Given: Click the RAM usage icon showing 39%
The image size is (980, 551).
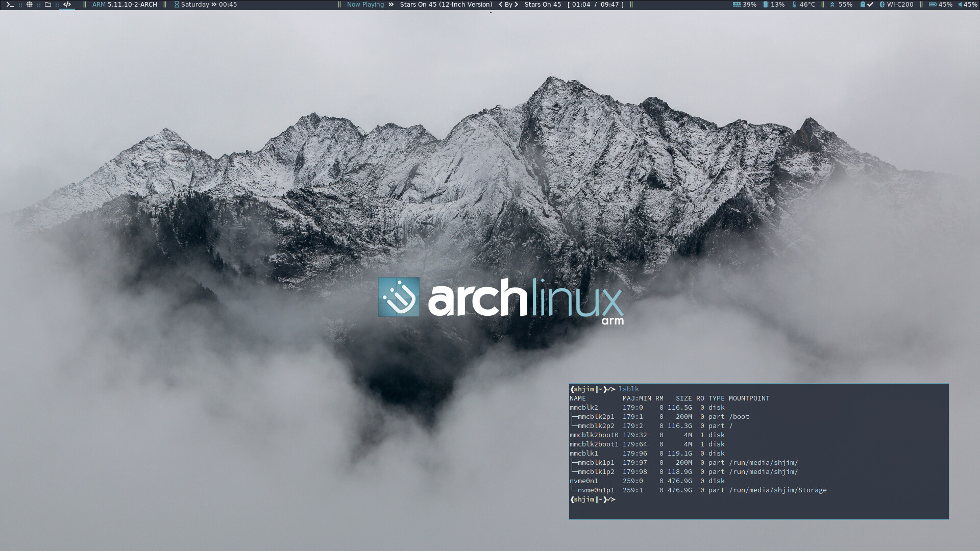Looking at the screenshot, I should [737, 5].
